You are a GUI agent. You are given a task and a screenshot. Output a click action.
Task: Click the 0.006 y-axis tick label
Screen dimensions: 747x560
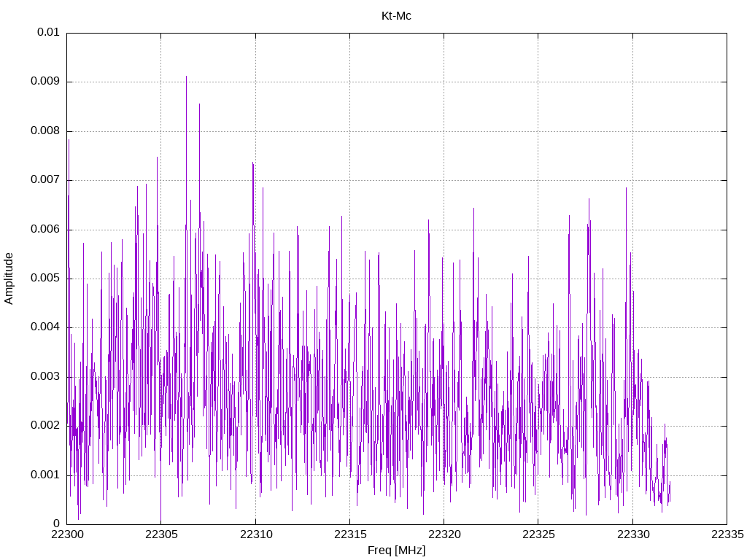click(45, 229)
